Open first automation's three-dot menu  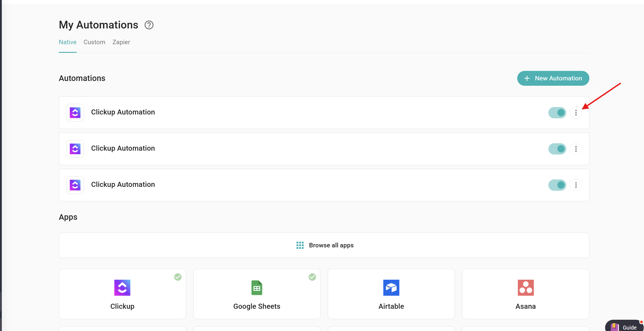pos(576,113)
